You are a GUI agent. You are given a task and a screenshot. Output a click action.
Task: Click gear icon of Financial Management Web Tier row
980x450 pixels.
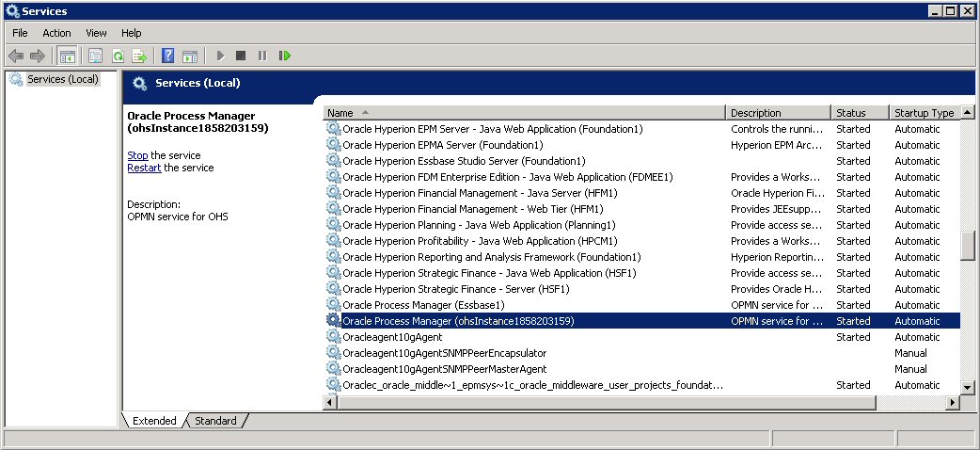pyautogui.click(x=334, y=209)
